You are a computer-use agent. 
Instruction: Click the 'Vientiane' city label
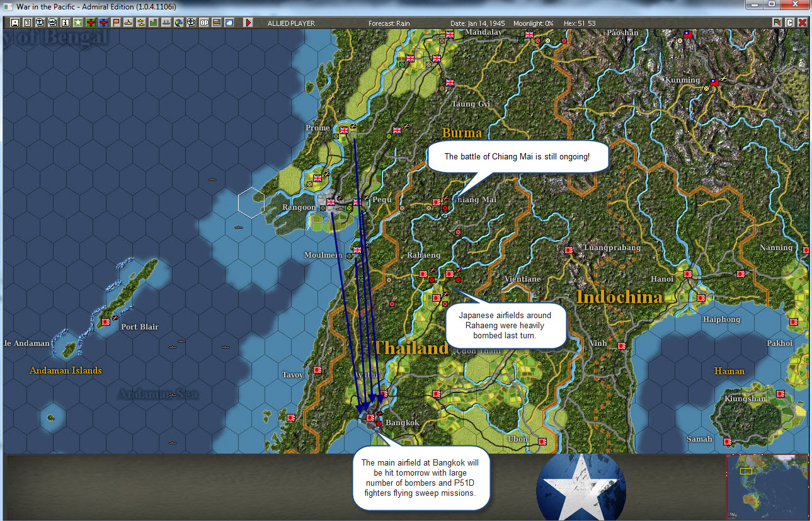(522, 279)
